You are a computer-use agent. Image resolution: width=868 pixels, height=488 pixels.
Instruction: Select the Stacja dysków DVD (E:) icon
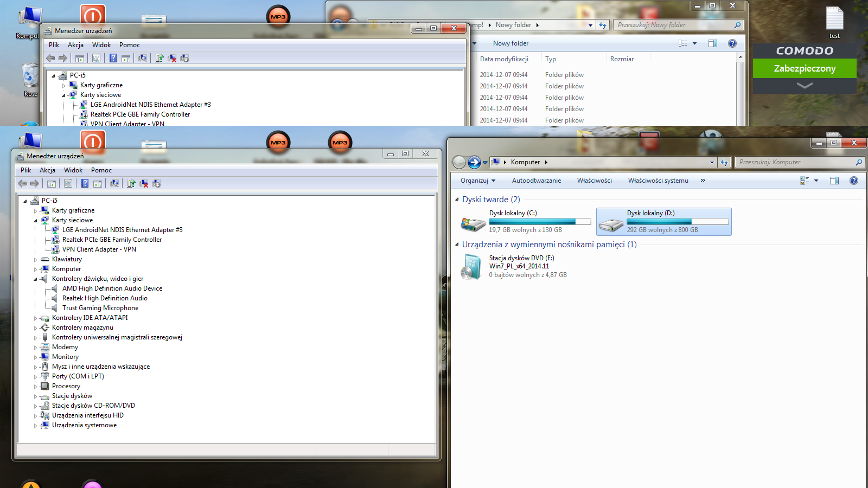pos(471,267)
